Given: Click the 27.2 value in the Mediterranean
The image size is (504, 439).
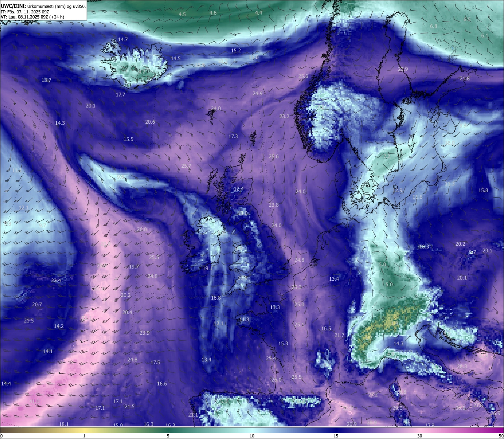Looking at the screenshot, I should (x=373, y=395).
